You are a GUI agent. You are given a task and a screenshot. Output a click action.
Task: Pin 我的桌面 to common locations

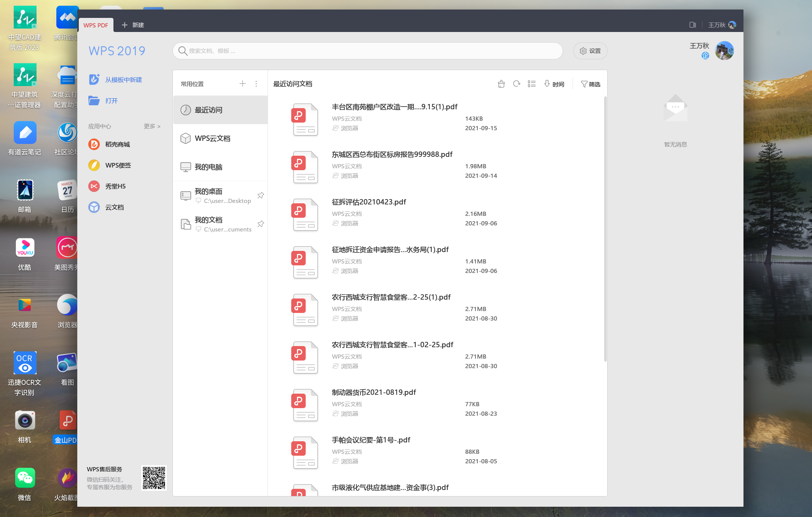[x=260, y=195]
